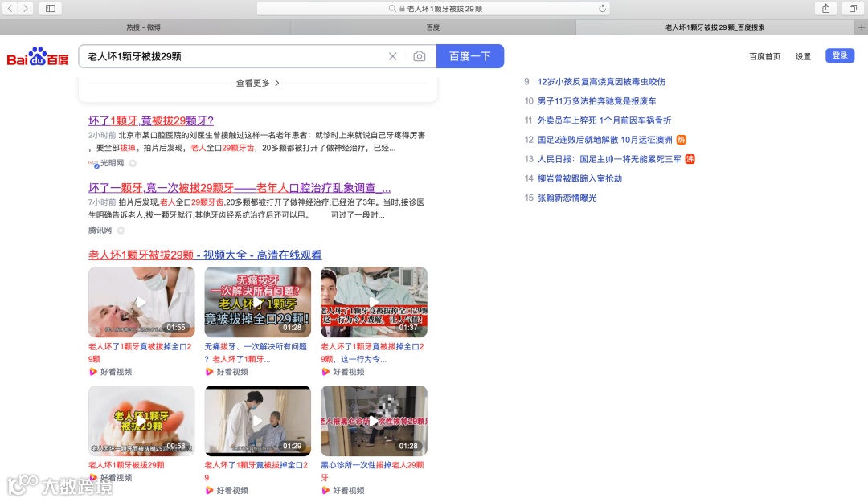The height and width of the screenshot is (502, 868).
Task: Click the Baidu logo
Action: tap(38, 56)
